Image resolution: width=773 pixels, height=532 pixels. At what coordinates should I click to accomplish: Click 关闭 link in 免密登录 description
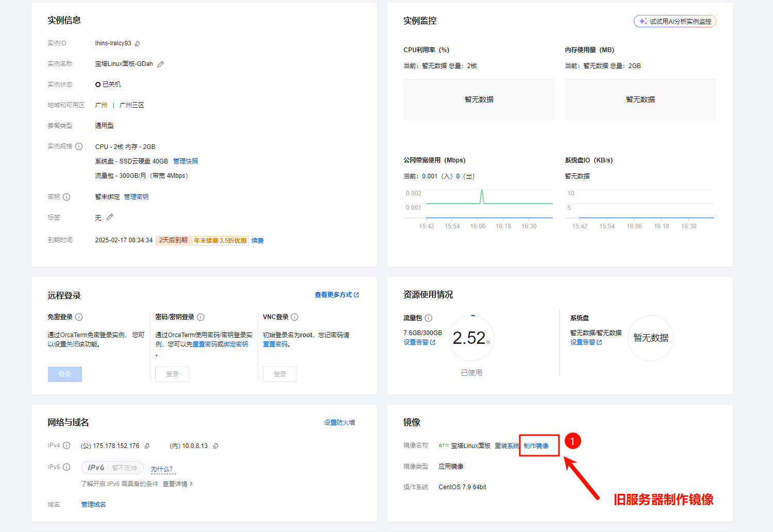point(73,344)
